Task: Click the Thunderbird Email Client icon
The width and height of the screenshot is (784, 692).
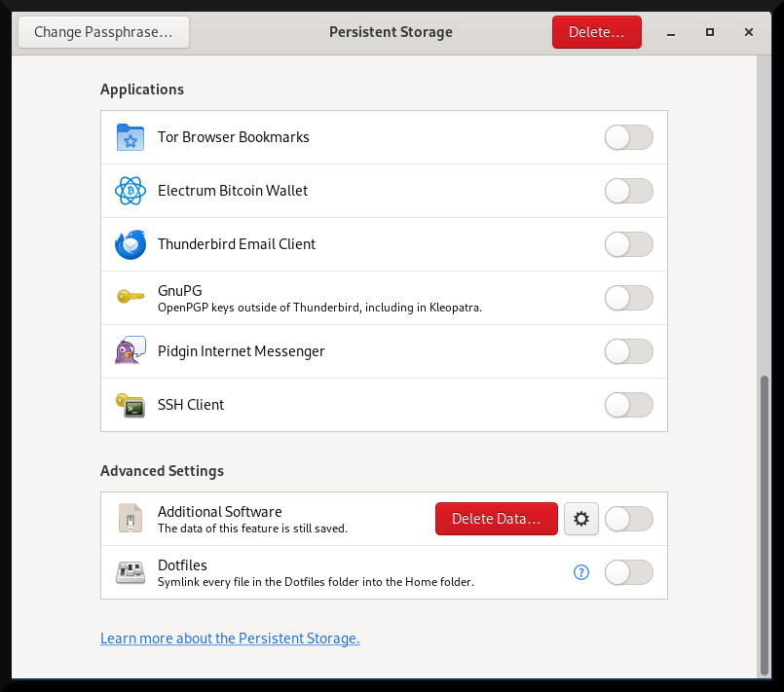Action: [x=130, y=244]
